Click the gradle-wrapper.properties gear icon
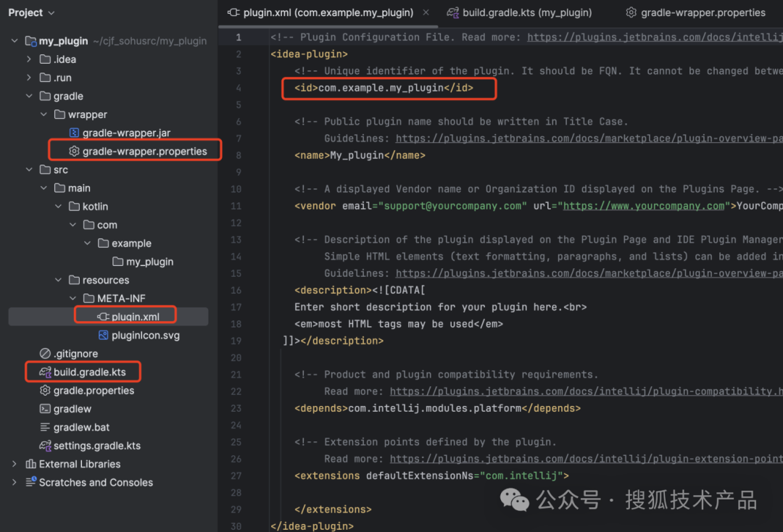The width and height of the screenshot is (783, 532). pos(75,151)
